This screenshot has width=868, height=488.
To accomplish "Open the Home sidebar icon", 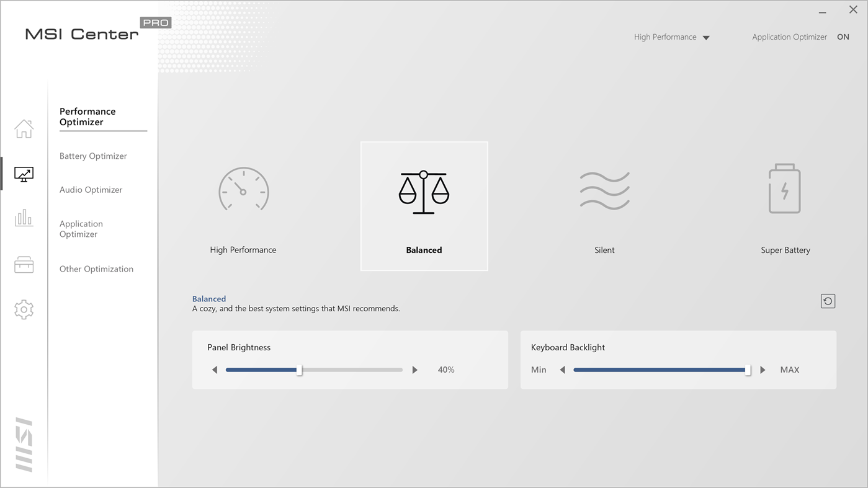I will 24,129.
